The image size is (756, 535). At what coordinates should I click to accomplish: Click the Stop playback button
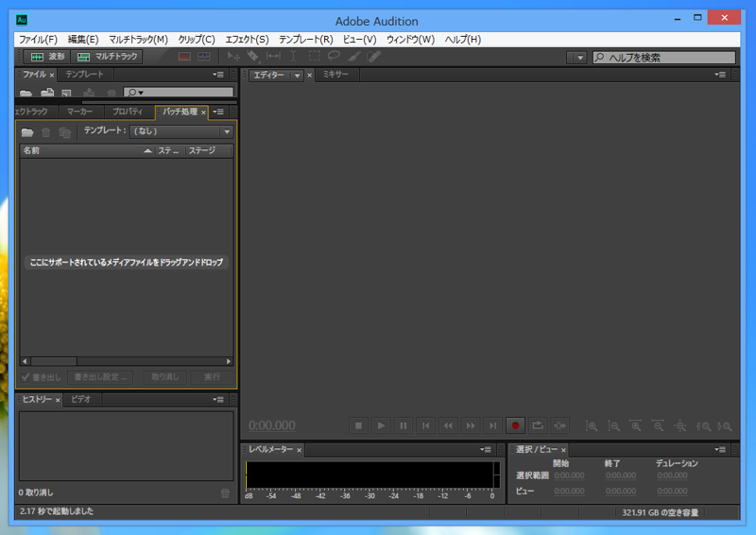(358, 425)
